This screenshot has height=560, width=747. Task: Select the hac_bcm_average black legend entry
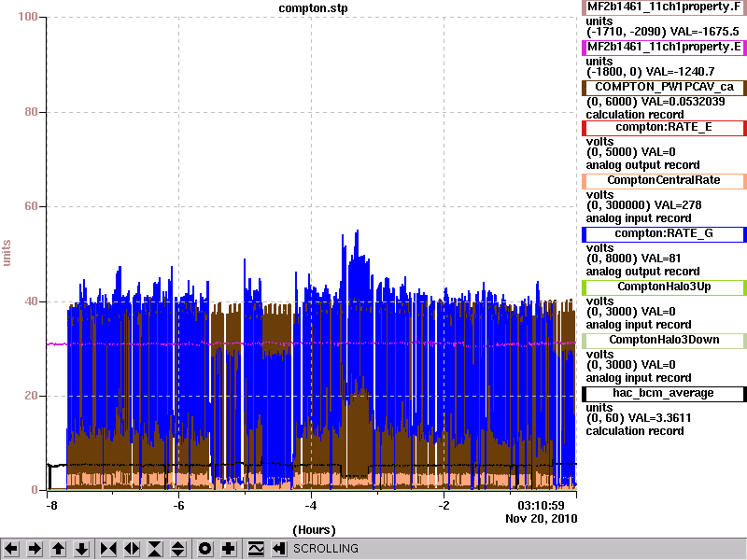[x=664, y=393]
